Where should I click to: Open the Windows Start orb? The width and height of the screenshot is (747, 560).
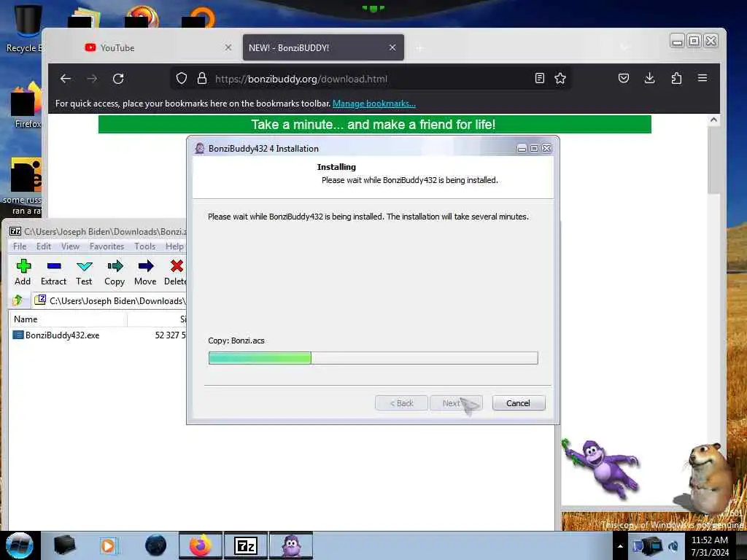point(19,545)
